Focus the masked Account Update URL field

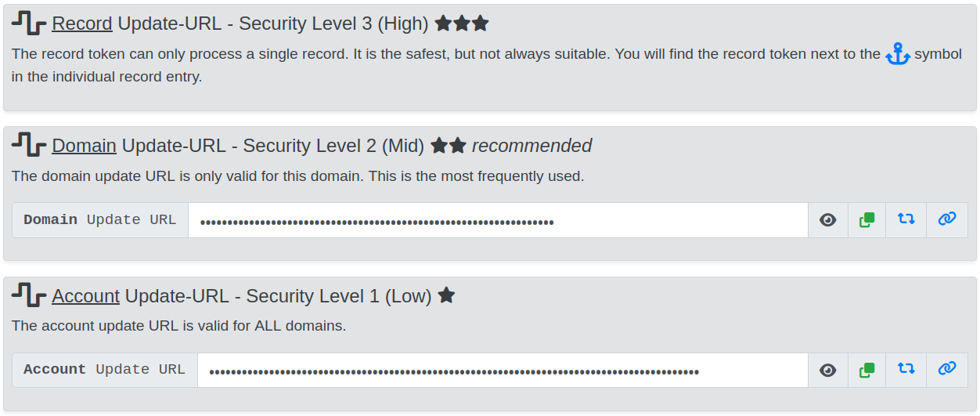[x=502, y=371]
